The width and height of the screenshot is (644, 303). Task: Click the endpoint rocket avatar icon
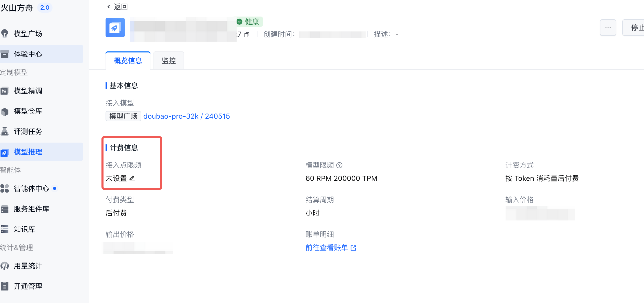click(115, 27)
